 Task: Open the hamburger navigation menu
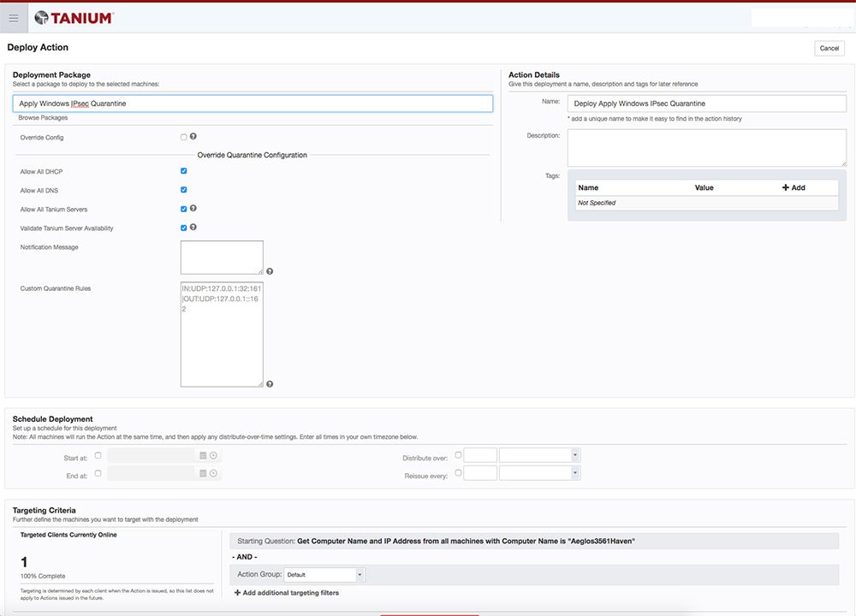(14, 18)
